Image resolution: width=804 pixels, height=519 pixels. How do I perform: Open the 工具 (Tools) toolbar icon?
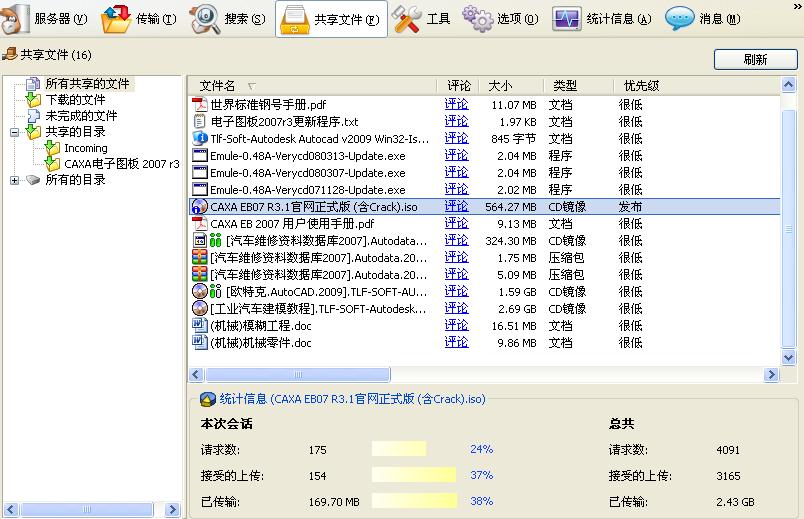407,19
